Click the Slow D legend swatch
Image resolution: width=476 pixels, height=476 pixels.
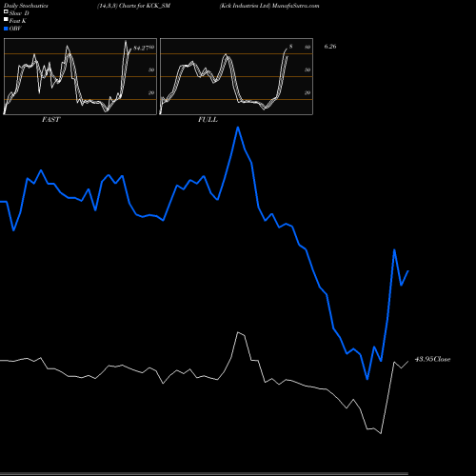click(6, 12)
